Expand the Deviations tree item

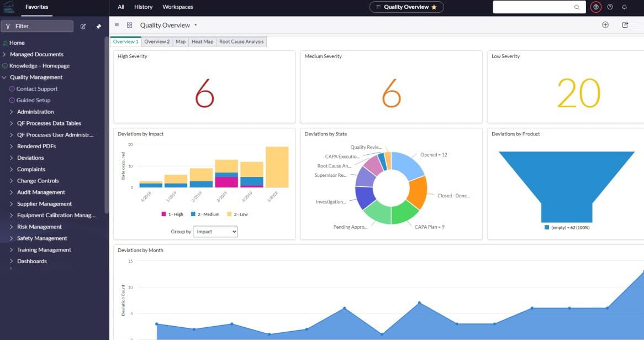pos(11,158)
